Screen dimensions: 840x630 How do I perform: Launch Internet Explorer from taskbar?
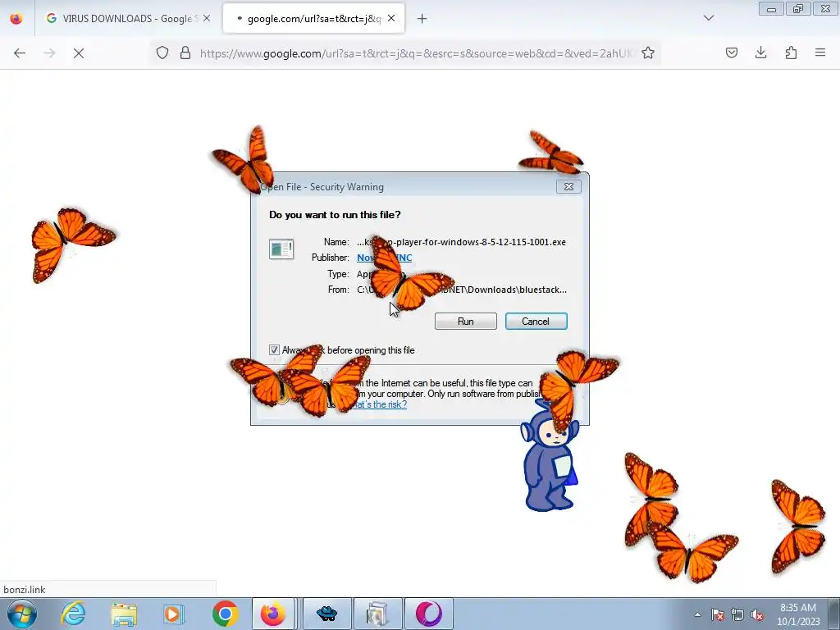73,614
